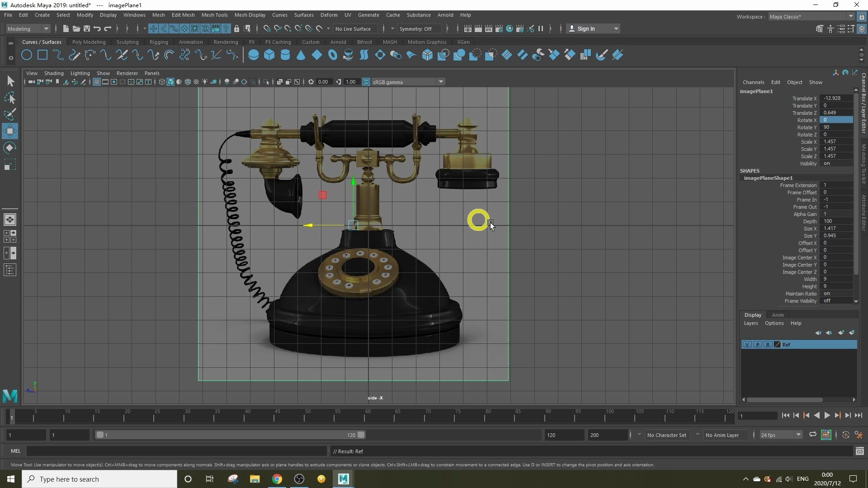Open the sRGB gamma view transform dropdown
This screenshot has height=488, width=868.
[408, 82]
